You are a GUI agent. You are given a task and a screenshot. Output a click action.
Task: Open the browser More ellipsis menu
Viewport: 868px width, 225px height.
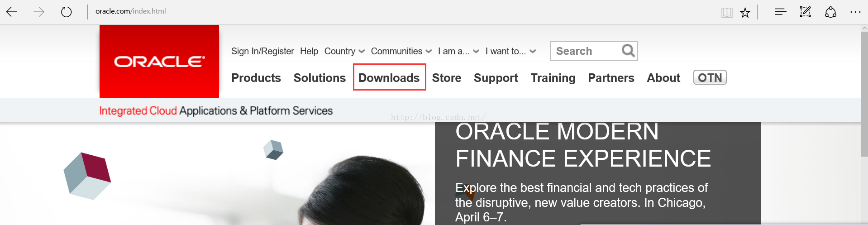click(x=855, y=12)
